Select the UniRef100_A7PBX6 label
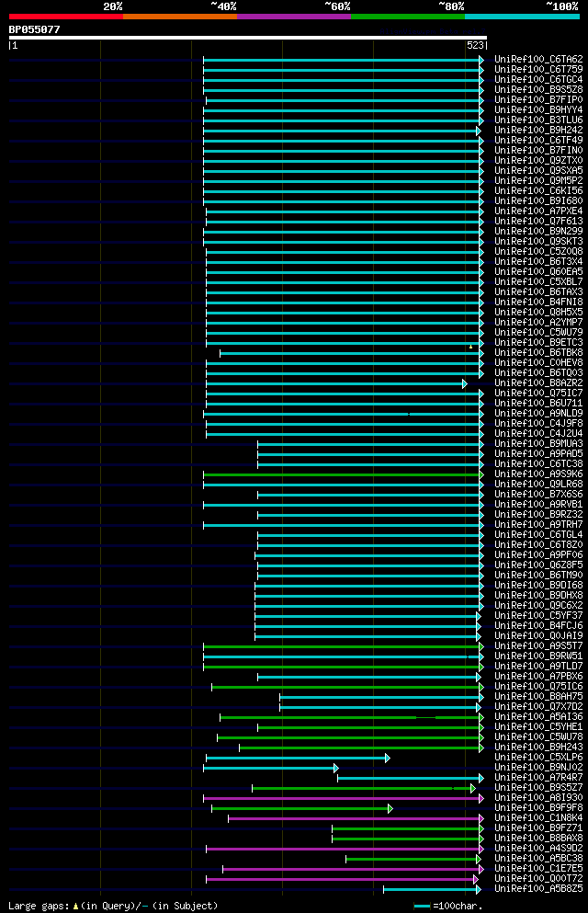The image size is (588, 913). pyautogui.click(x=538, y=677)
